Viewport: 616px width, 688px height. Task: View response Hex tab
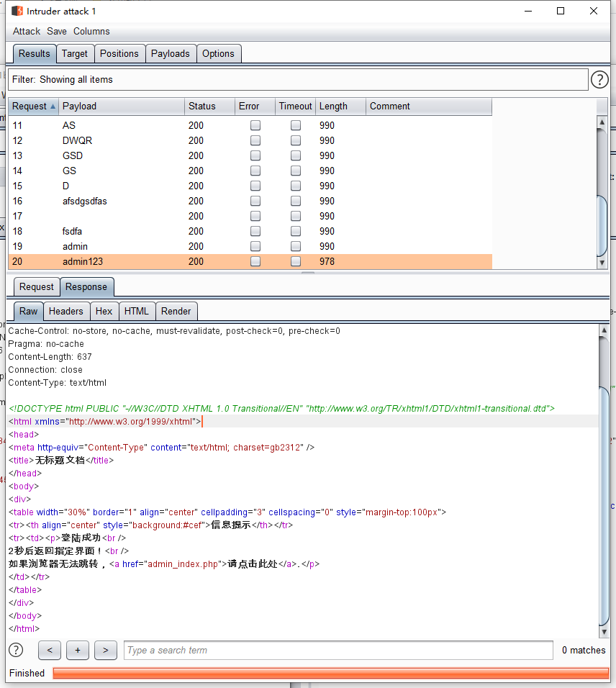pyautogui.click(x=104, y=311)
